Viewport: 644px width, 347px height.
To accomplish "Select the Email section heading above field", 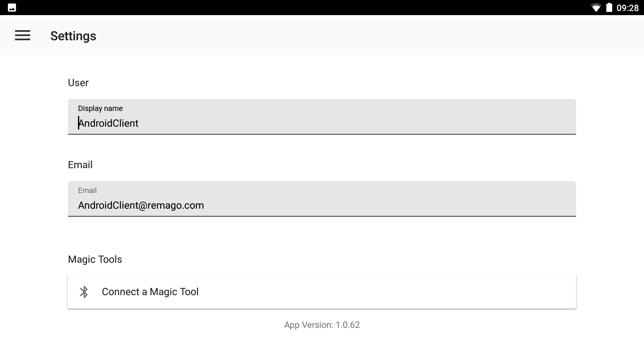I will tap(80, 165).
